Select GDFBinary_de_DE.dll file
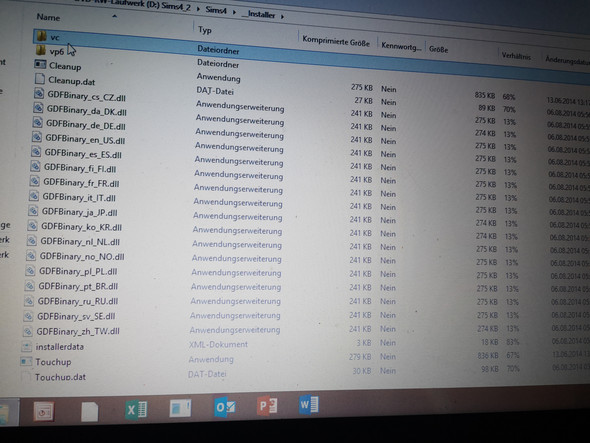590x443 pixels. [86, 125]
